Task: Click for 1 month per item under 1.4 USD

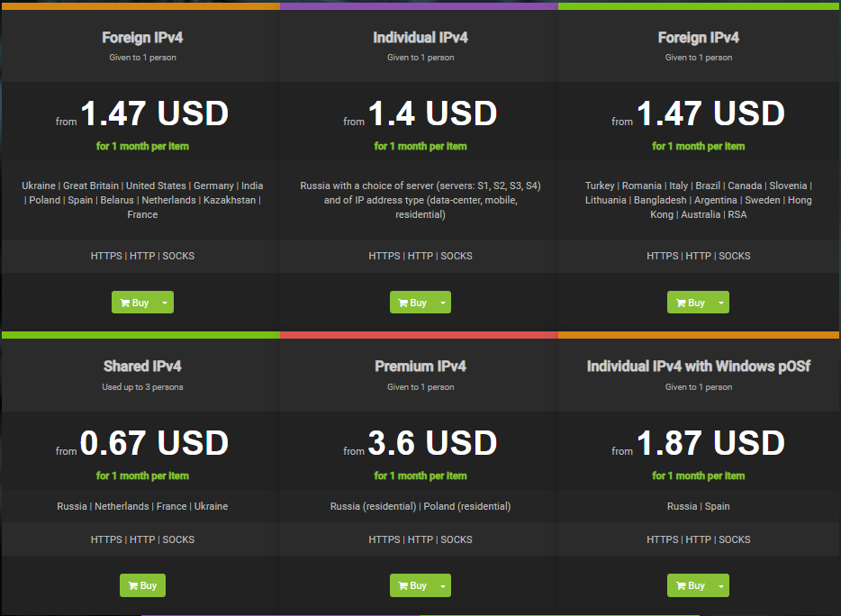Action: click(420, 147)
